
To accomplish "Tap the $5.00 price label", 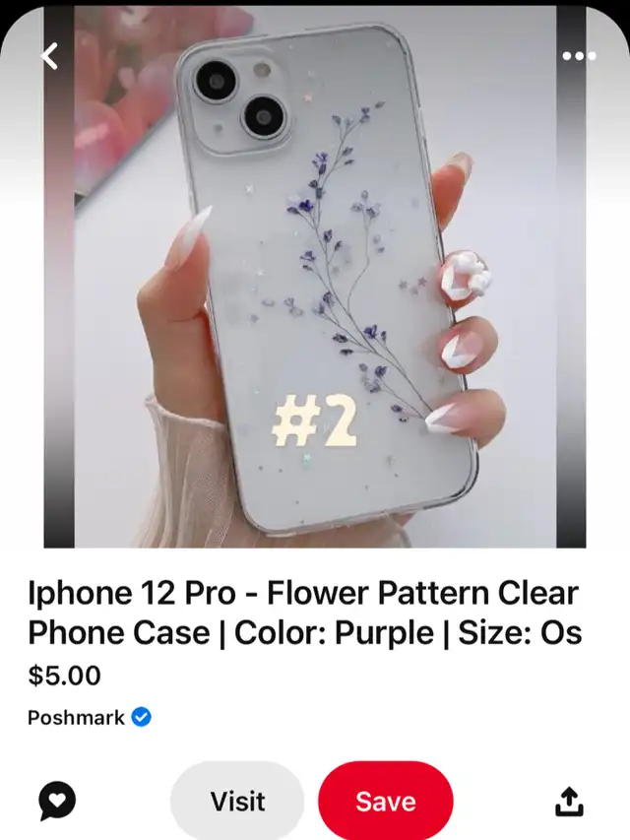I will (x=64, y=675).
